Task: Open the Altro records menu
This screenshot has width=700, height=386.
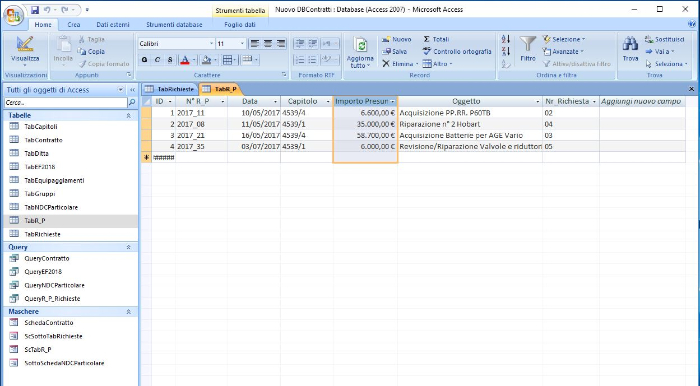Action: point(438,64)
